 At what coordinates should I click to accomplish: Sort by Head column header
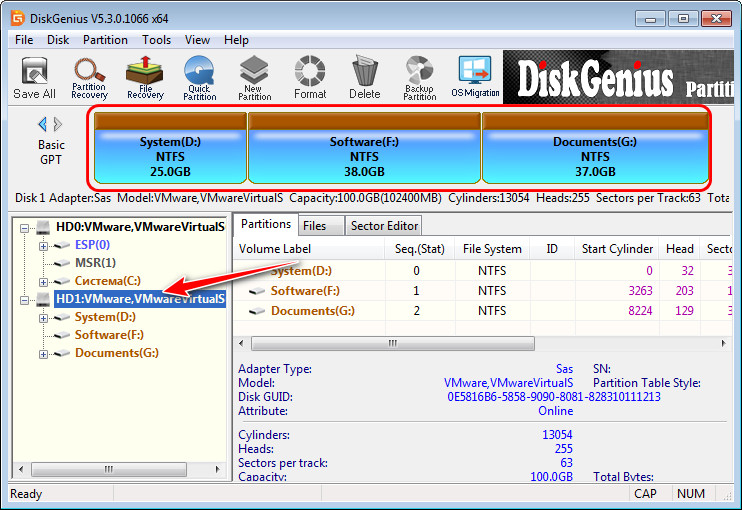680,249
